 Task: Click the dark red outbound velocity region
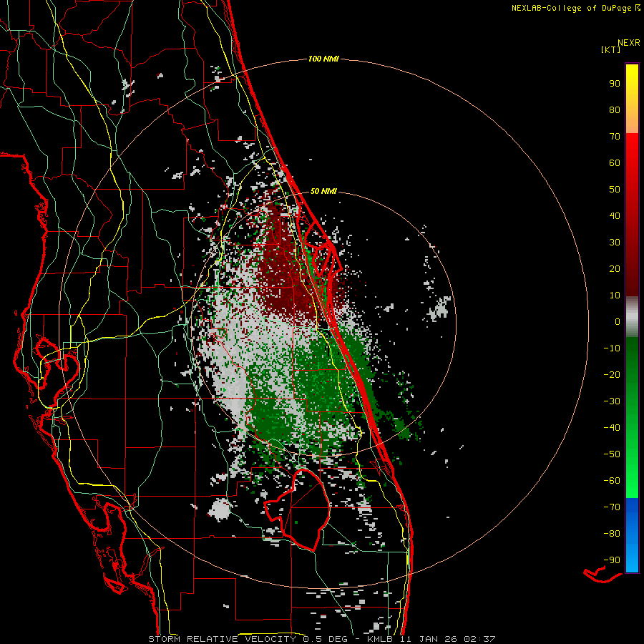click(283, 267)
